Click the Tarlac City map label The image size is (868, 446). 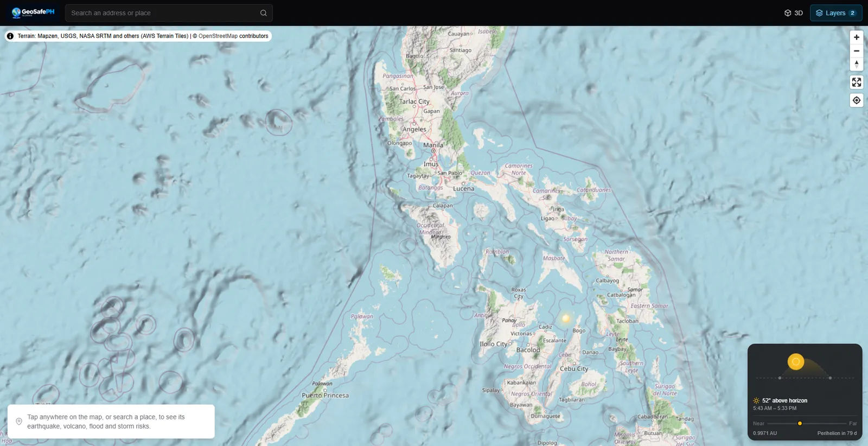pyautogui.click(x=414, y=101)
